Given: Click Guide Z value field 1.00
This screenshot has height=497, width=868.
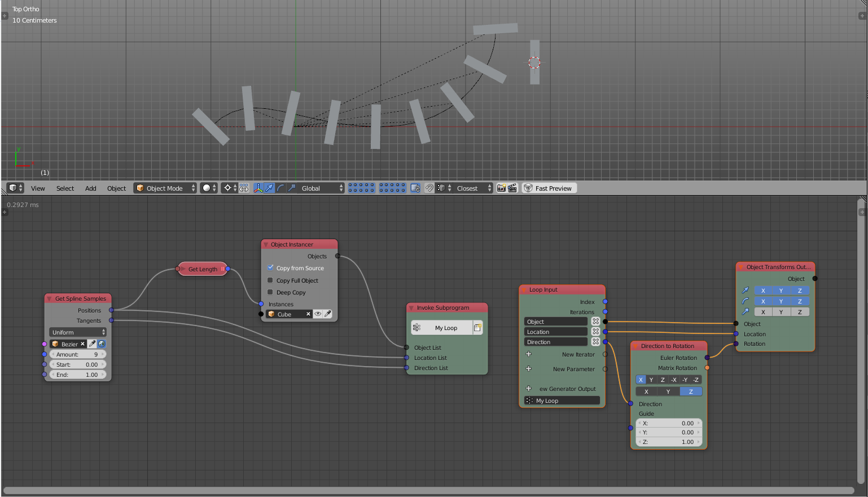Looking at the screenshot, I should (669, 442).
